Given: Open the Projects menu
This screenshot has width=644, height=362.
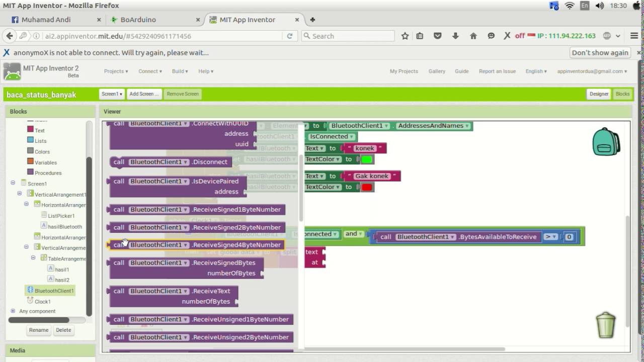Looking at the screenshot, I should coord(116,71).
